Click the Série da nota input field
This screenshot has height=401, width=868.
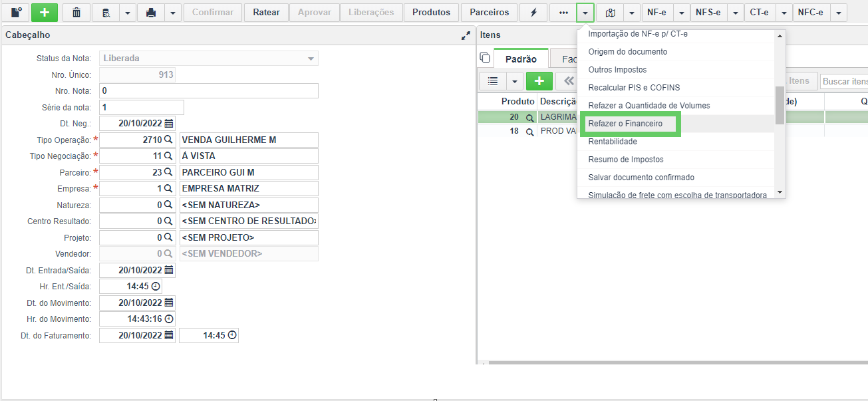tap(142, 107)
